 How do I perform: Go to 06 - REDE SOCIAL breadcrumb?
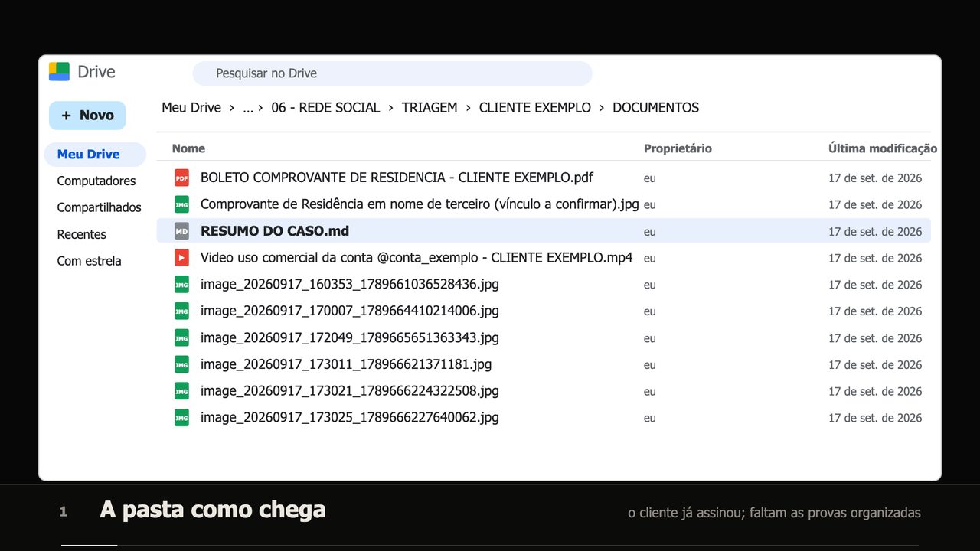coord(325,108)
